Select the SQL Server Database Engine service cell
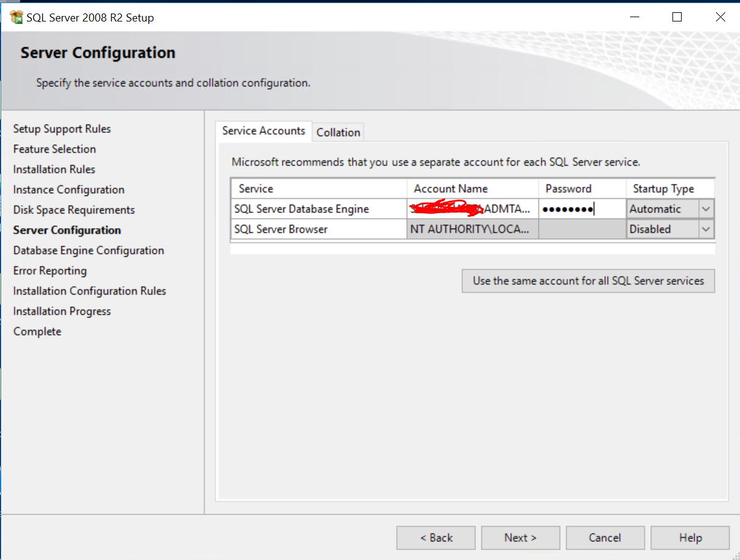The width and height of the screenshot is (740, 560). [319, 209]
